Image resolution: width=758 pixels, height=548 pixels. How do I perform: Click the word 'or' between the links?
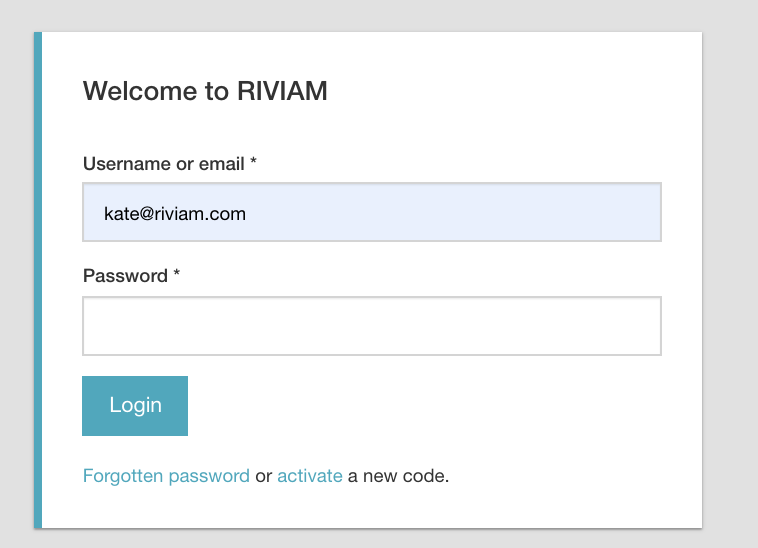click(x=263, y=476)
